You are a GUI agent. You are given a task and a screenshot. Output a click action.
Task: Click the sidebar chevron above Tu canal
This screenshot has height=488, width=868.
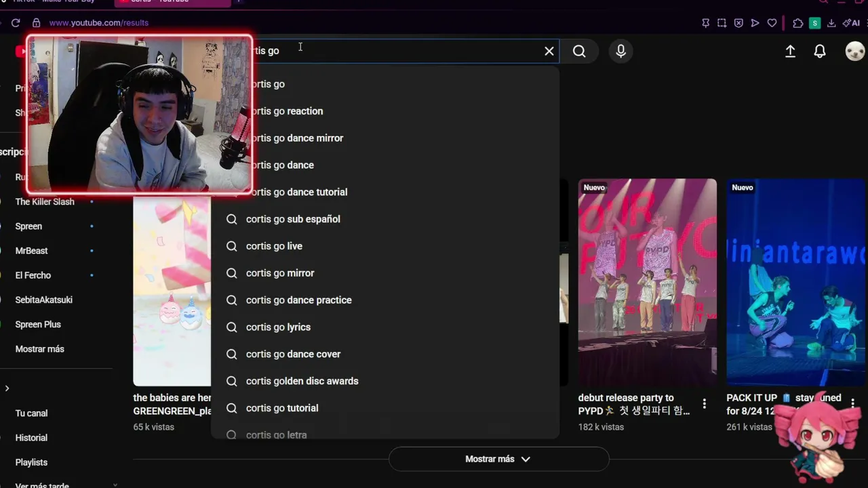(x=7, y=388)
